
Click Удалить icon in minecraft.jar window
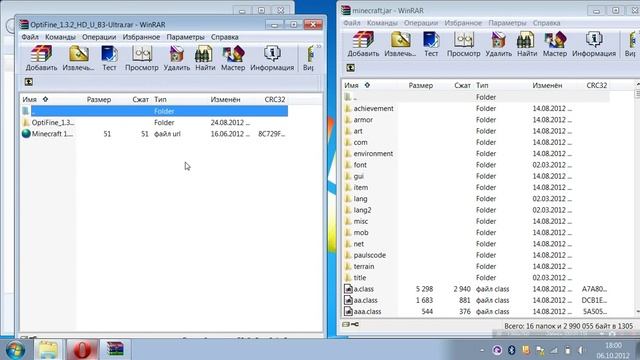498,44
